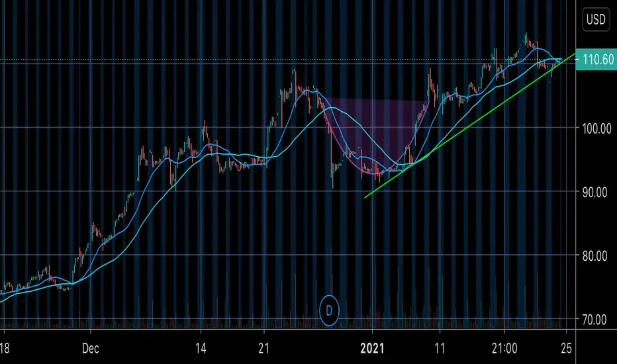
Task: Click the 21 date axis label
Action: point(263,348)
